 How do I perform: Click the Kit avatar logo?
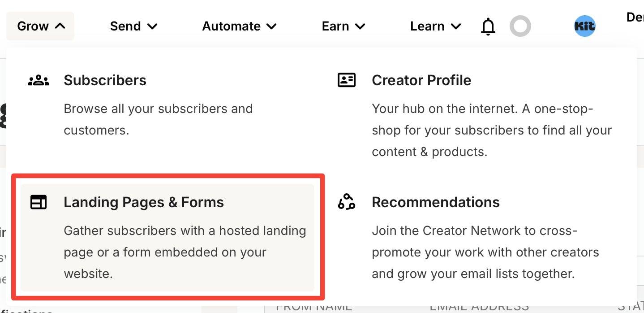point(584,26)
